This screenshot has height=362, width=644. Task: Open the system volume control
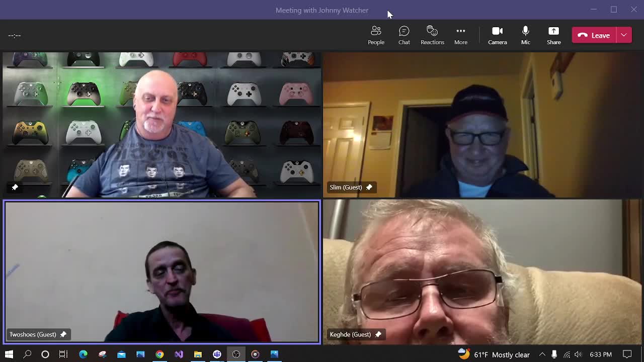coord(578,354)
